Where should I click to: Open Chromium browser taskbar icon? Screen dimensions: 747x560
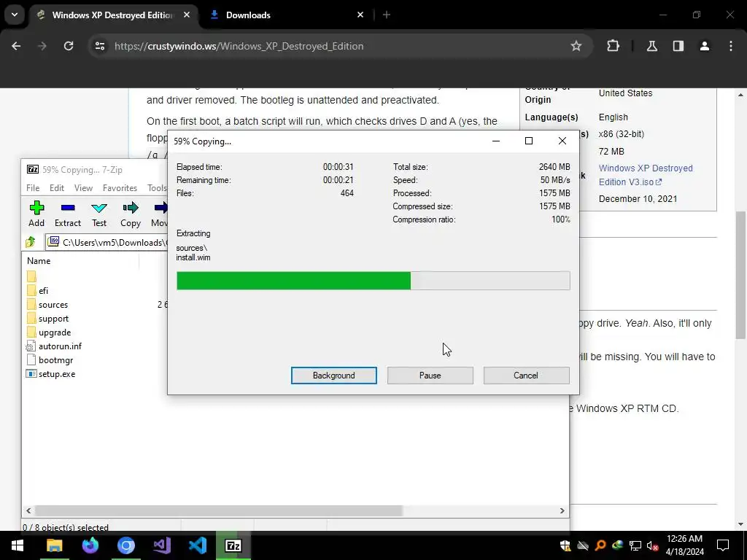126,545
